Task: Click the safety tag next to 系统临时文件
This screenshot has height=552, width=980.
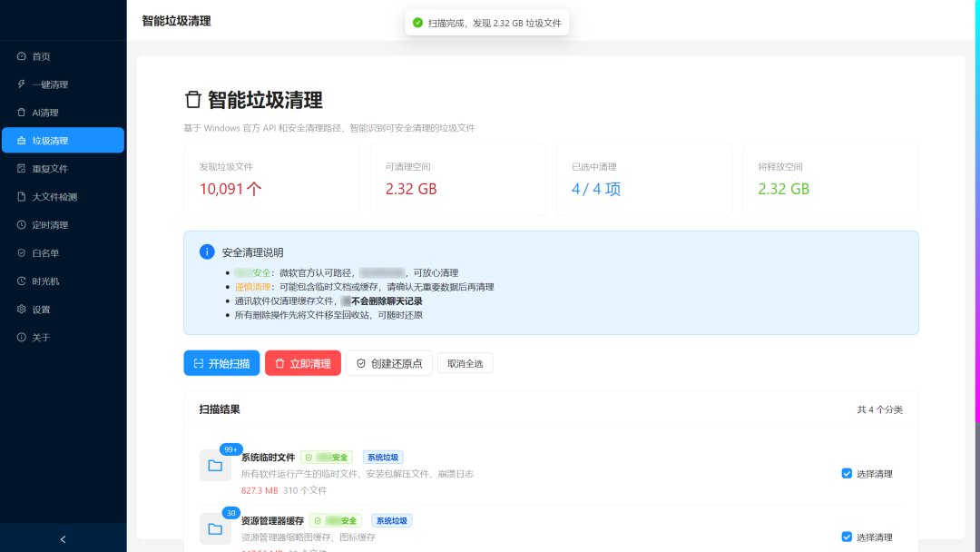Action: (x=327, y=458)
